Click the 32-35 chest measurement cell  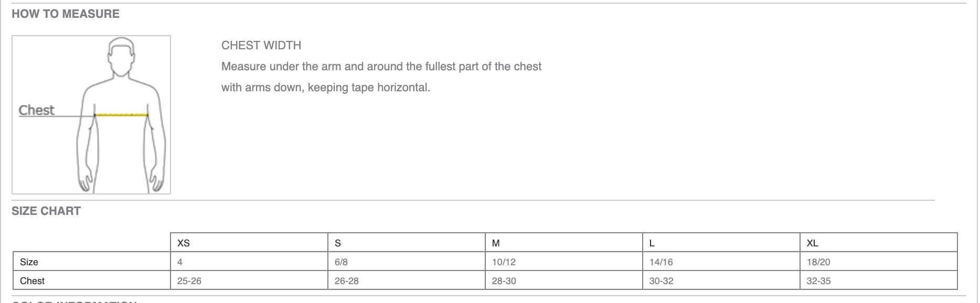point(818,281)
